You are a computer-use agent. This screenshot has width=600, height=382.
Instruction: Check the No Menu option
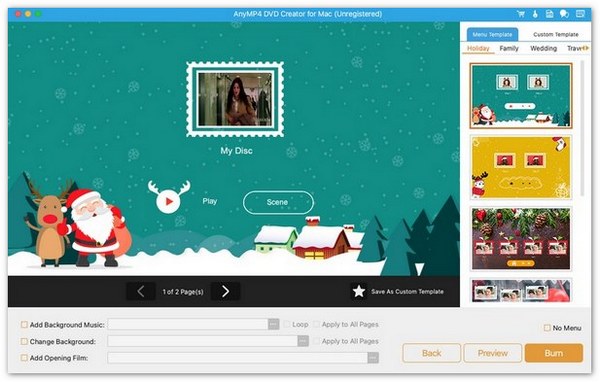[547, 328]
